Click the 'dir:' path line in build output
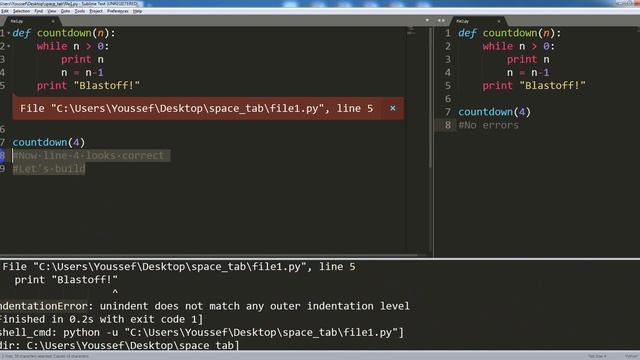This screenshot has width=640, height=360. pos(120,345)
